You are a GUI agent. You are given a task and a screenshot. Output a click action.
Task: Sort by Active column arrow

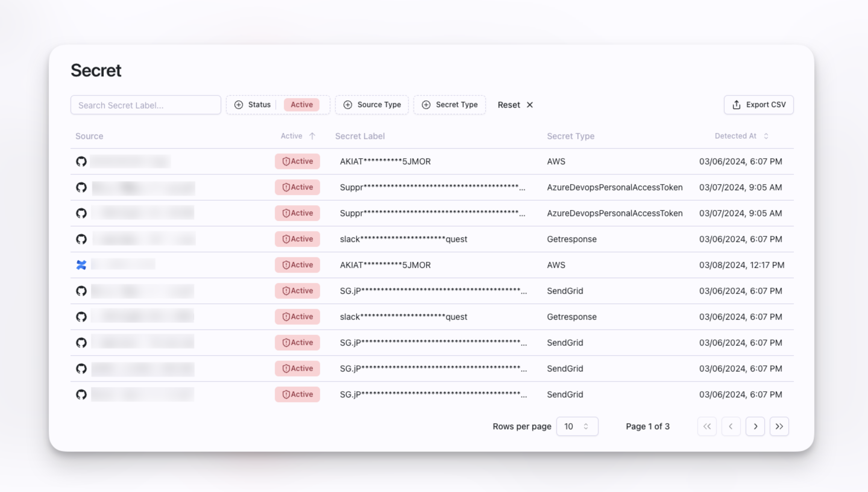[312, 136]
